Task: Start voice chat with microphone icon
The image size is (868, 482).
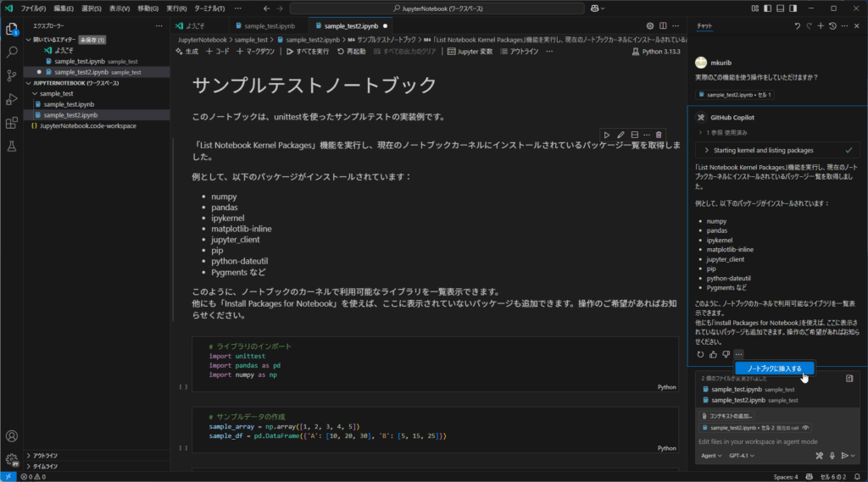Action: 832,456
